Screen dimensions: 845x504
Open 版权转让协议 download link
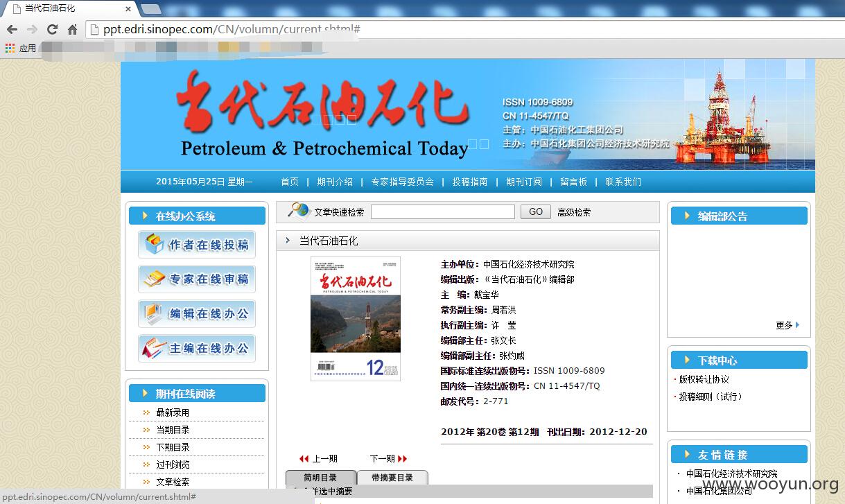pos(704,379)
